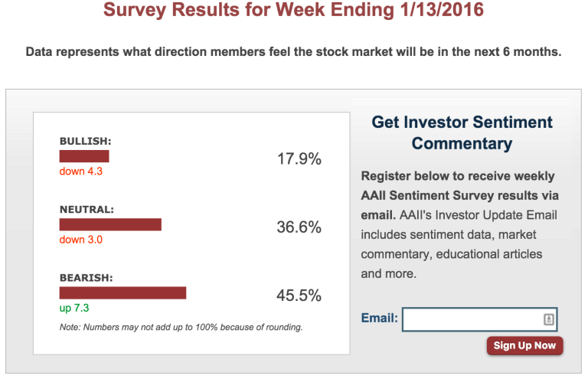The height and width of the screenshot is (379, 588).
Task: Click the Get Investor Sentiment Commentary heading
Action: coord(462,132)
